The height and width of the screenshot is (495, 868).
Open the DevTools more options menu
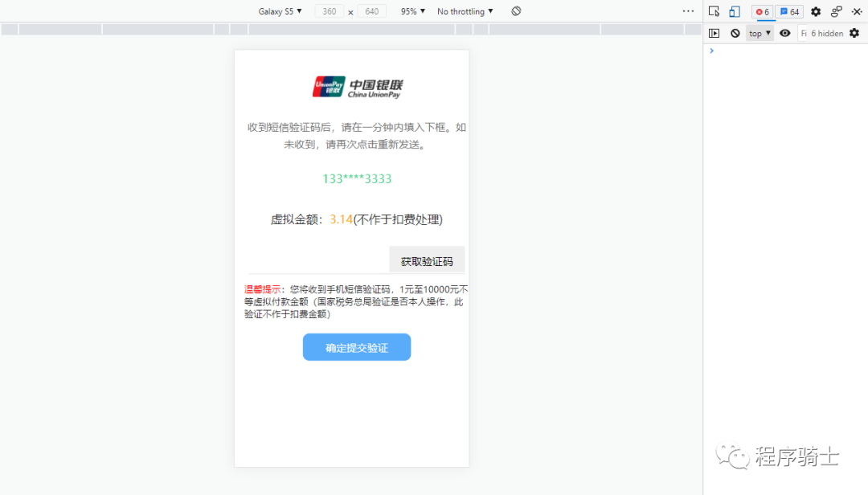(837, 11)
